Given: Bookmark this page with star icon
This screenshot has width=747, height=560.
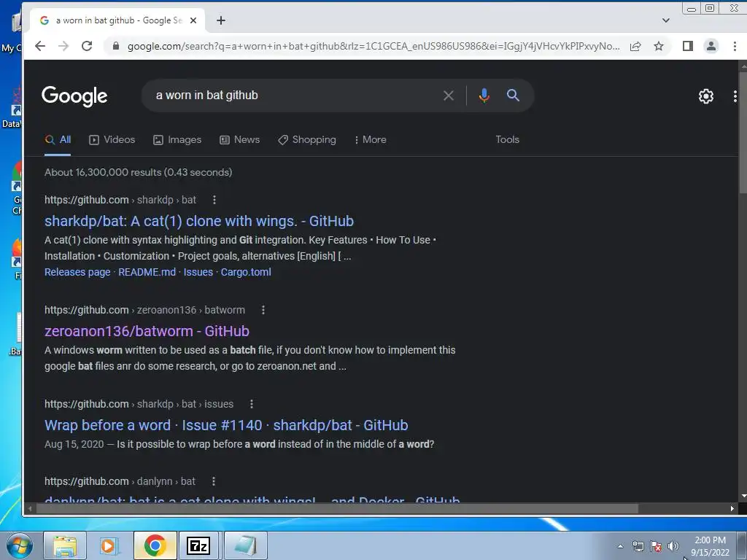Looking at the screenshot, I should pyautogui.click(x=659, y=46).
